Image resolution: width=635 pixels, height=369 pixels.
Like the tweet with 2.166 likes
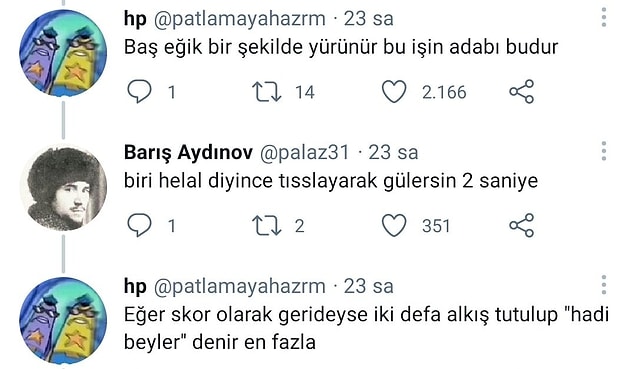tap(394, 92)
